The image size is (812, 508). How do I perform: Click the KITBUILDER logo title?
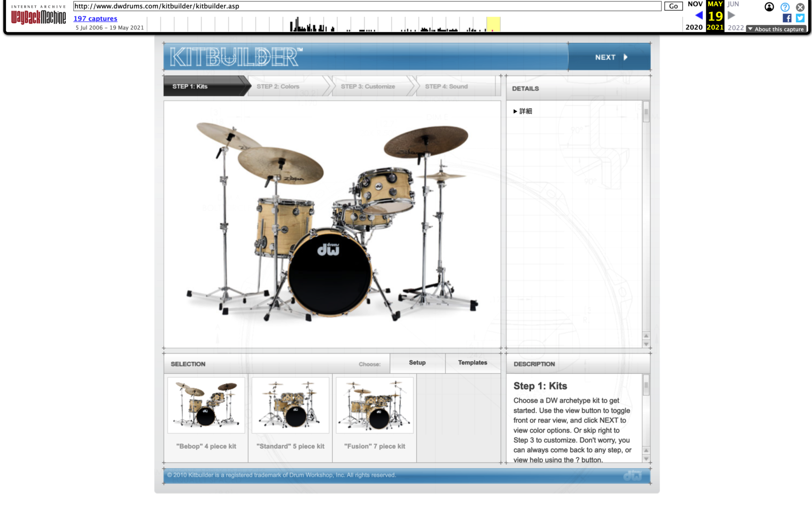(x=236, y=57)
